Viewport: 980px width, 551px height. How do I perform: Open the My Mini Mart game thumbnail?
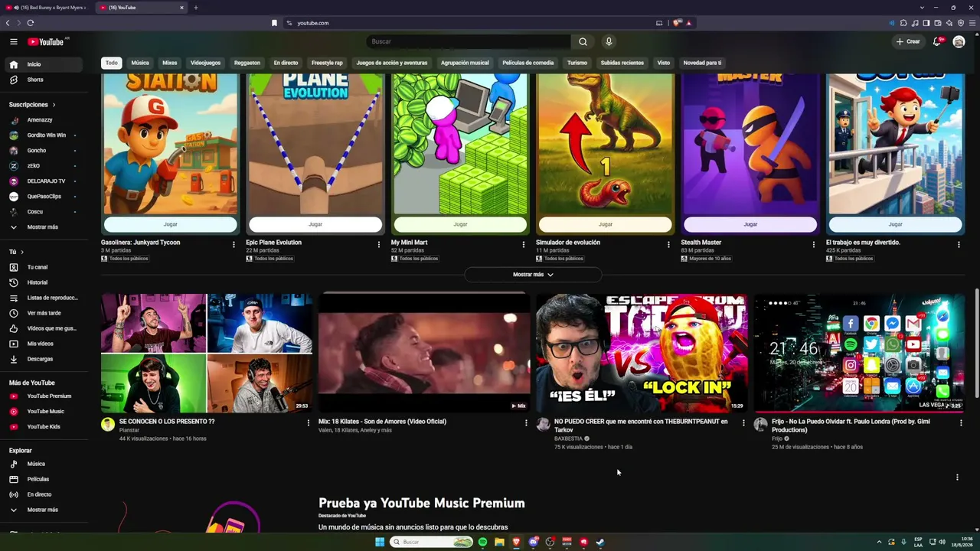tap(460, 145)
